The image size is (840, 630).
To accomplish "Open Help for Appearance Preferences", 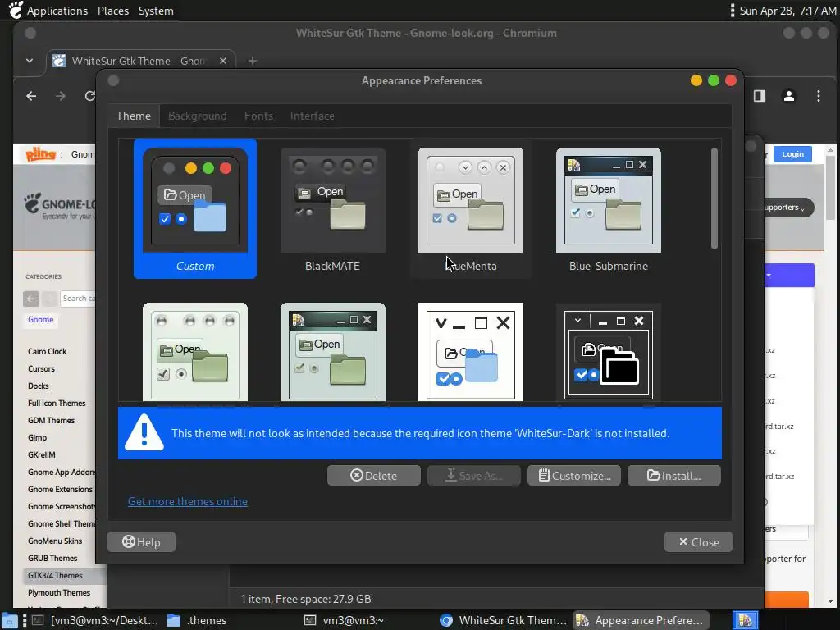I will 141,542.
